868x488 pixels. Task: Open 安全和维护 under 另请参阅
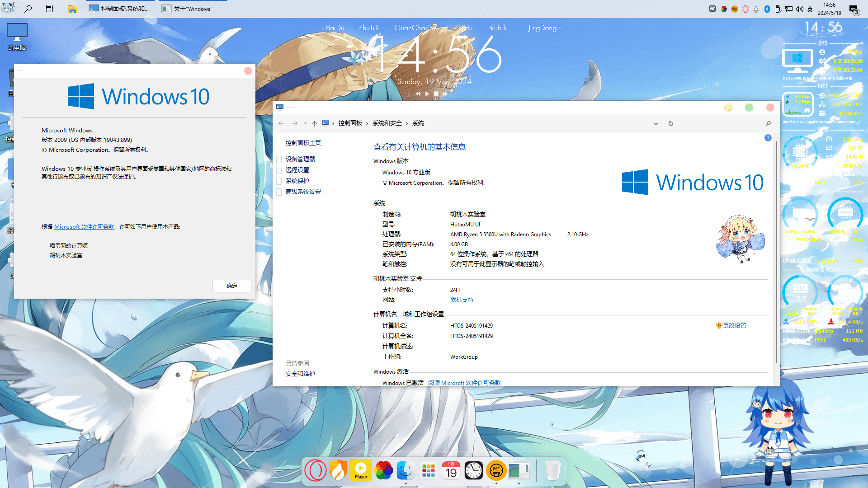pyautogui.click(x=300, y=374)
